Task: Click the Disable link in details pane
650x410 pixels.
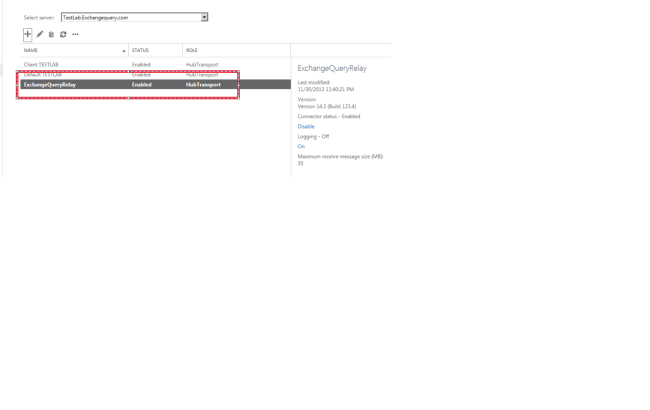Action: pyautogui.click(x=306, y=126)
